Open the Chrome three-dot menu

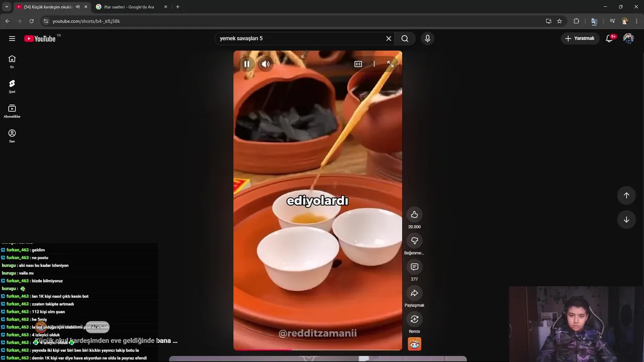tap(636, 21)
